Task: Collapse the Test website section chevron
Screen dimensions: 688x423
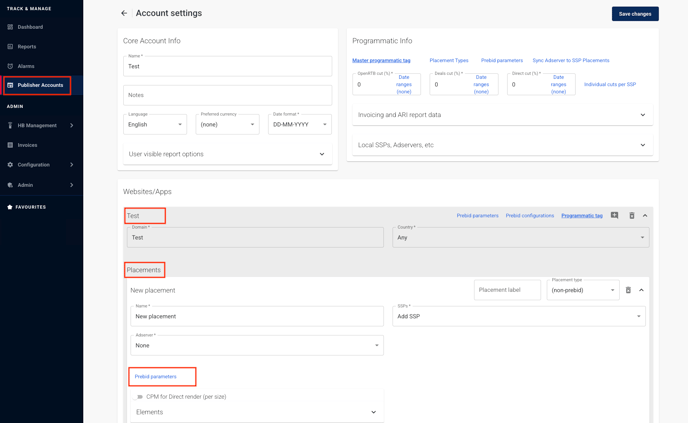Action: point(645,215)
